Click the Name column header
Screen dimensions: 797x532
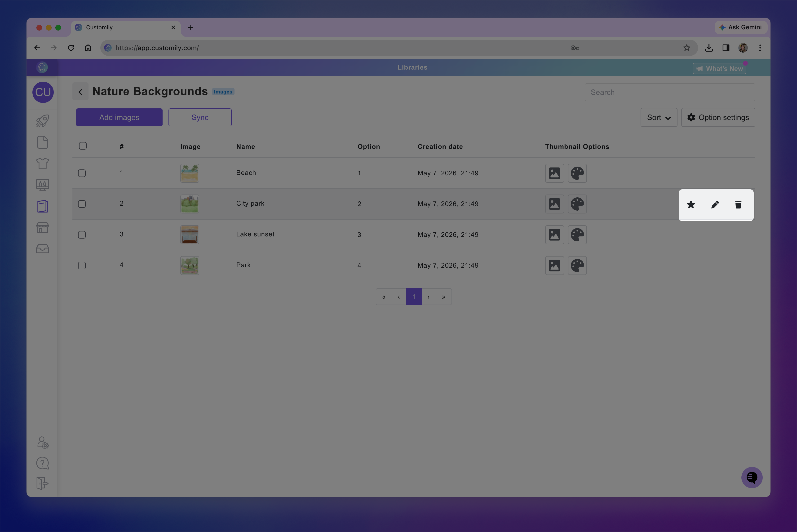click(246, 146)
